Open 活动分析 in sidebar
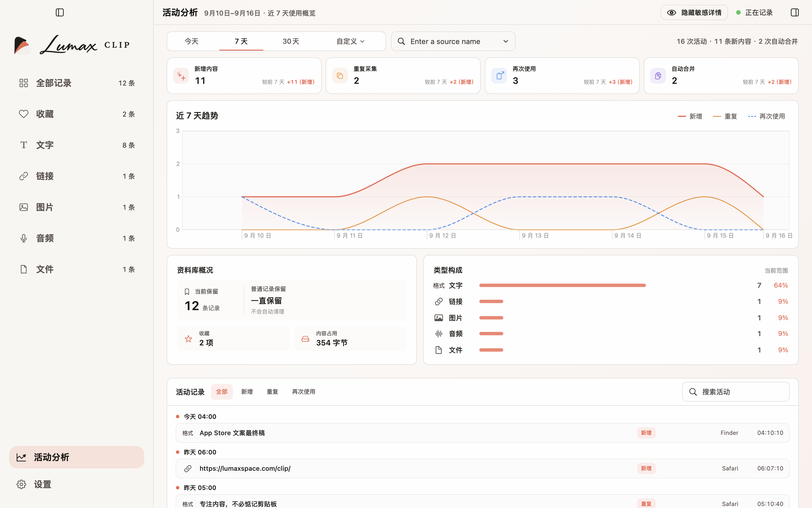This screenshot has height=508, width=812. [x=76, y=457]
